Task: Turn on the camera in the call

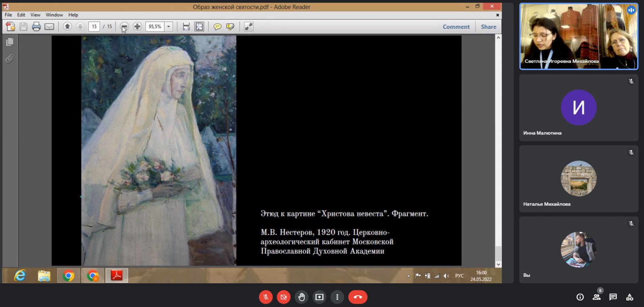Action: click(x=284, y=297)
